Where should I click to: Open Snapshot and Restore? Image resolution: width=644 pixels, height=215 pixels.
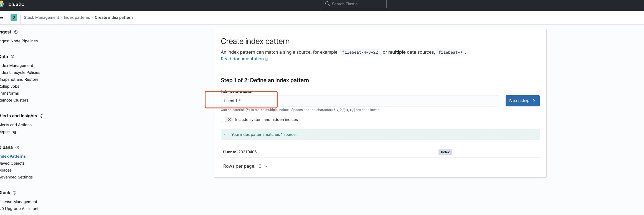[19, 79]
